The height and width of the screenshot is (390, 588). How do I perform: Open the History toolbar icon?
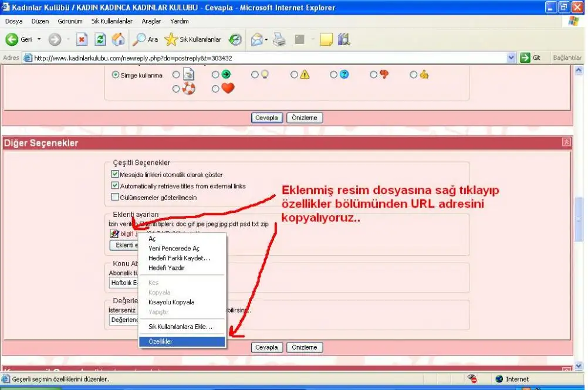(235, 39)
